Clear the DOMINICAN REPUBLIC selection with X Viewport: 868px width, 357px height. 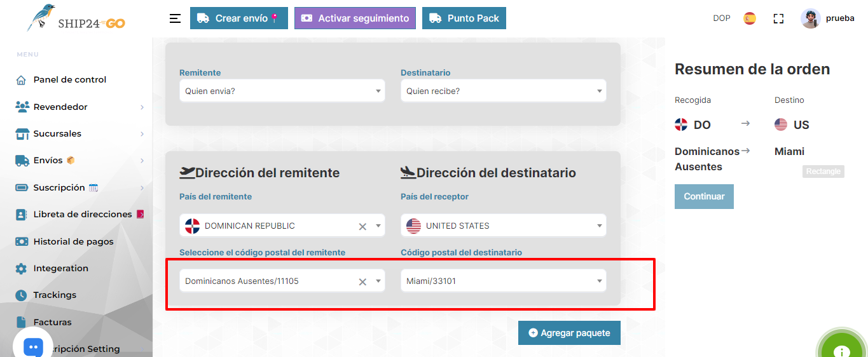pos(362,226)
